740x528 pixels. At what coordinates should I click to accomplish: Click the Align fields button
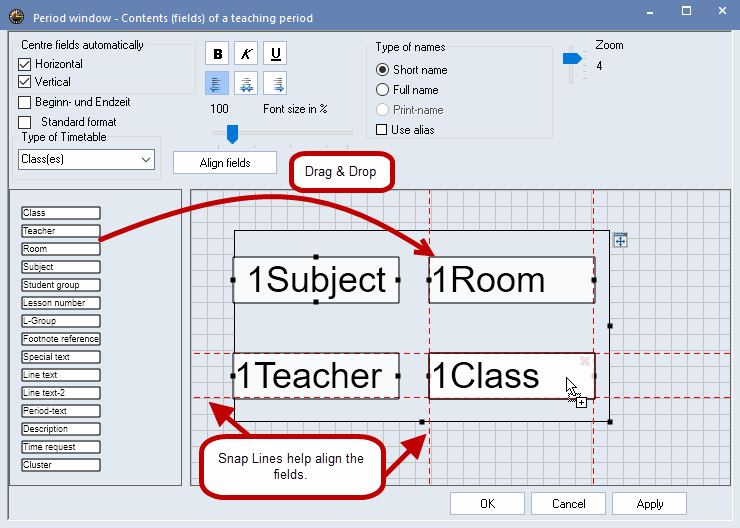225,163
